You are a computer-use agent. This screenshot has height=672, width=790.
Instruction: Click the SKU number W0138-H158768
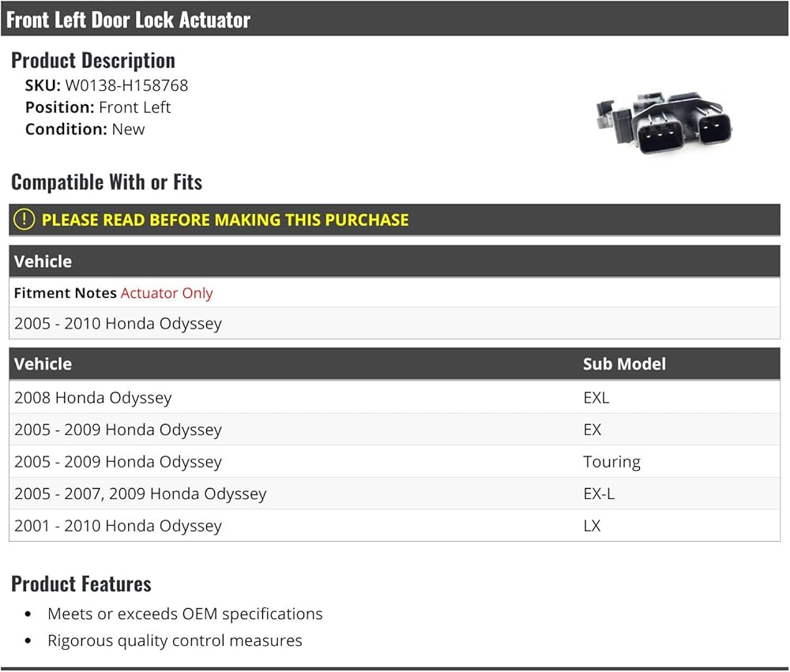pyautogui.click(x=126, y=85)
